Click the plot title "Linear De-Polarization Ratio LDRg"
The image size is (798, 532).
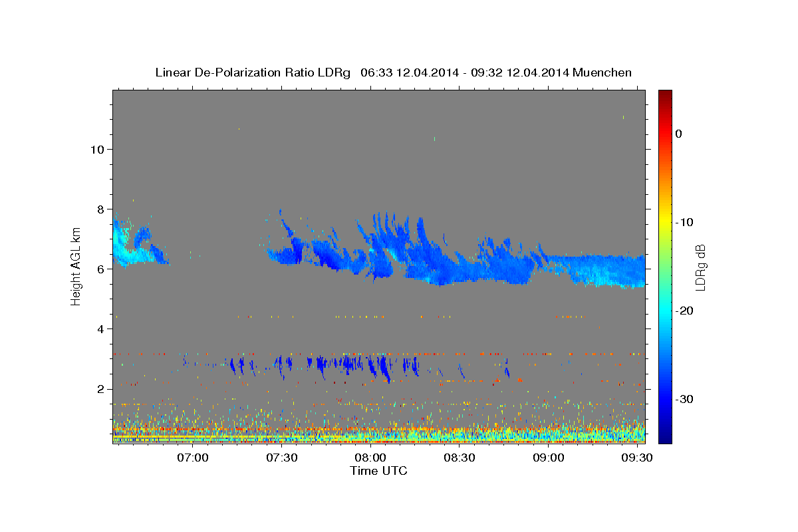coord(253,72)
